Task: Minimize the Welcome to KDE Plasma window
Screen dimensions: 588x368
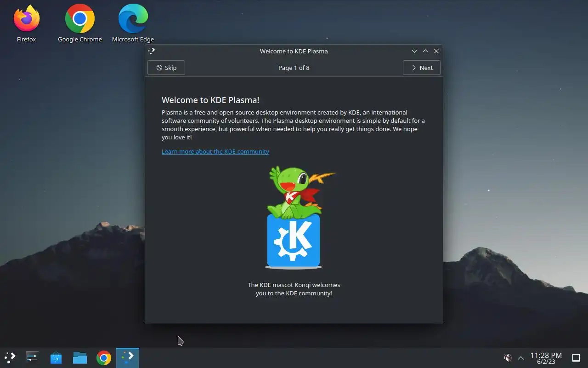Action: pyautogui.click(x=414, y=51)
